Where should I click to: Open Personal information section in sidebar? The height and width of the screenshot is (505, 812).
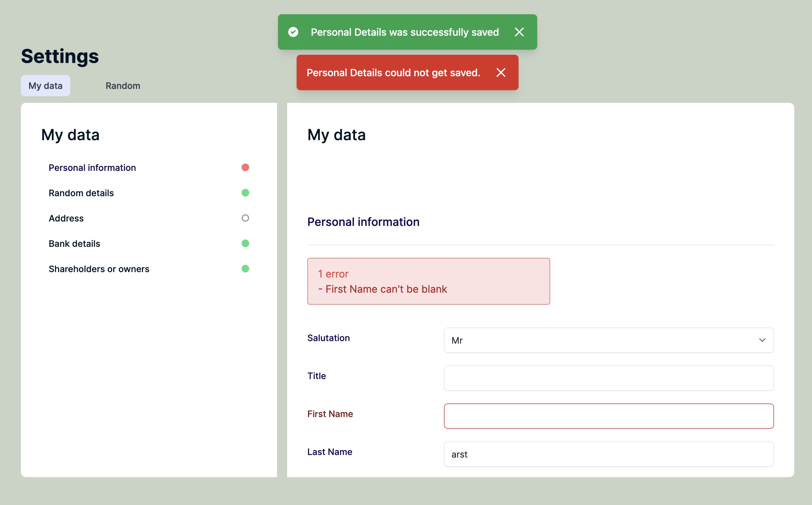pos(92,168)
